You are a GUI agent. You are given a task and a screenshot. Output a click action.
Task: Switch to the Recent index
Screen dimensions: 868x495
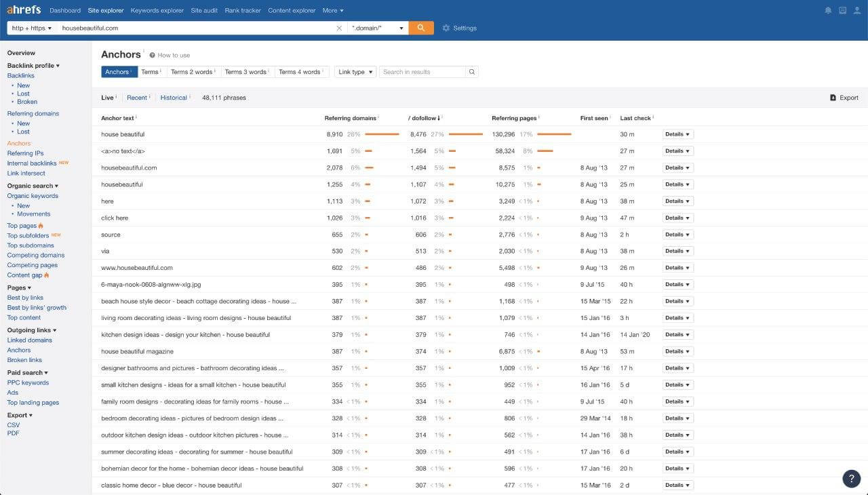click(137, 98)
